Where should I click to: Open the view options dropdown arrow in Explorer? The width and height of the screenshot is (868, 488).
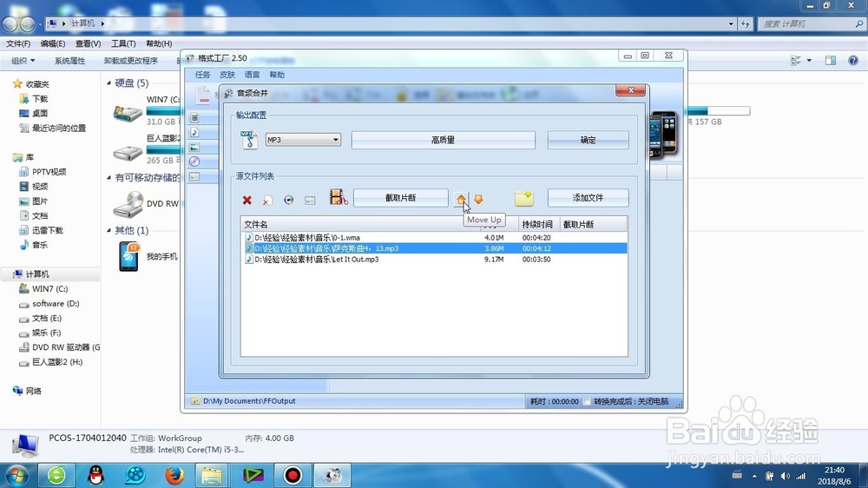[x=809, y=61]
